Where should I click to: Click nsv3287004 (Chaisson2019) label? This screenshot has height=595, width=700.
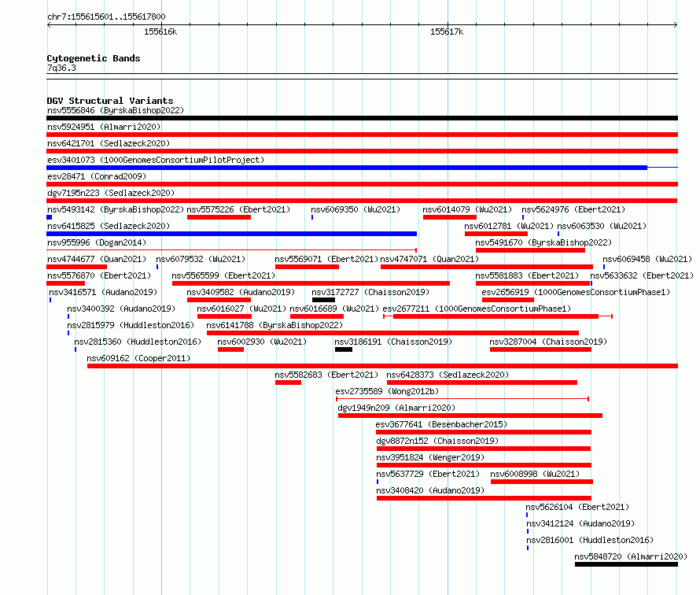click(x=548, y=342)
